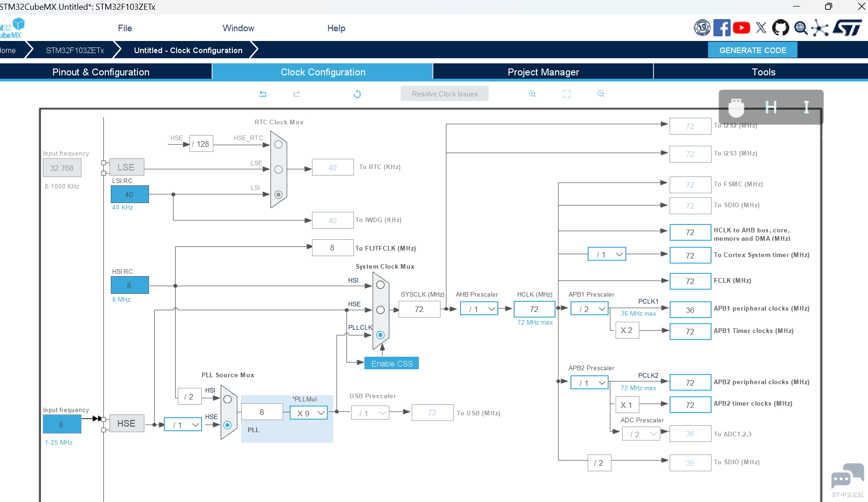Select LSI in the RTC Clock Mux
Image resolution: width=868 pixels, height=502 pixels.
click(278, 195)
